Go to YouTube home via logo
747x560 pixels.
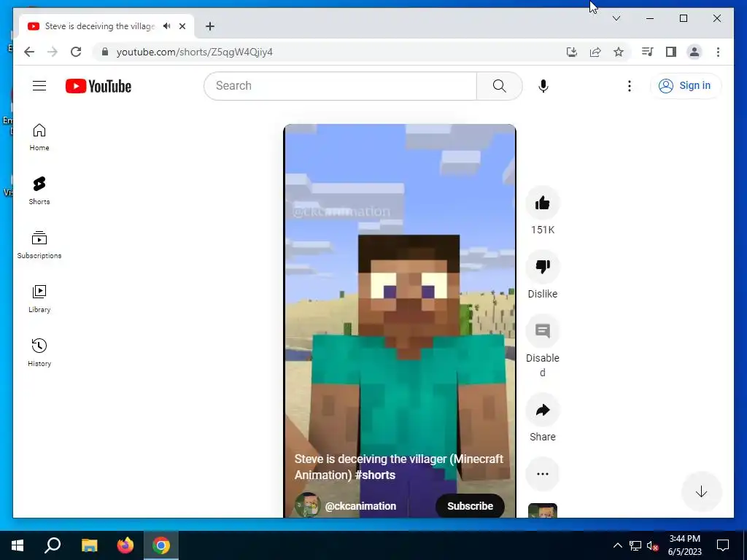[98, 86]
